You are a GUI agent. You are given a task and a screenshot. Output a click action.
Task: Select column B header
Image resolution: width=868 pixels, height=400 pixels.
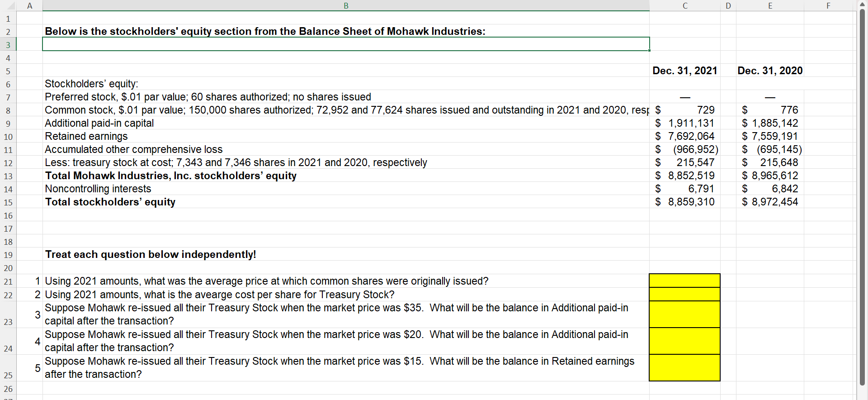coord(346,5)
